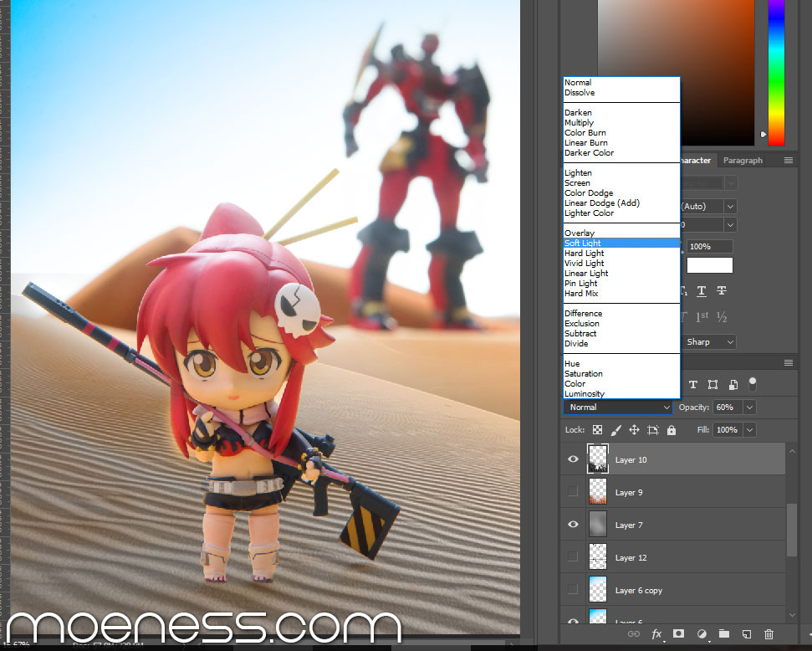Open the Character panel options menu
The width and height of the screenshot is (812, 651).
pyautogui.click(x=789, y=160)
